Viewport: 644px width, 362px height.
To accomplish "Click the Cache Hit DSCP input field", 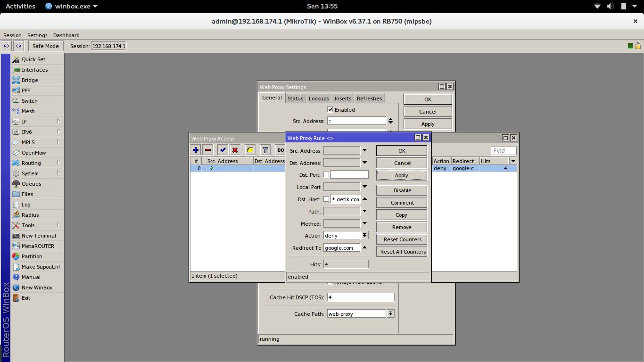I will [361, 297].
